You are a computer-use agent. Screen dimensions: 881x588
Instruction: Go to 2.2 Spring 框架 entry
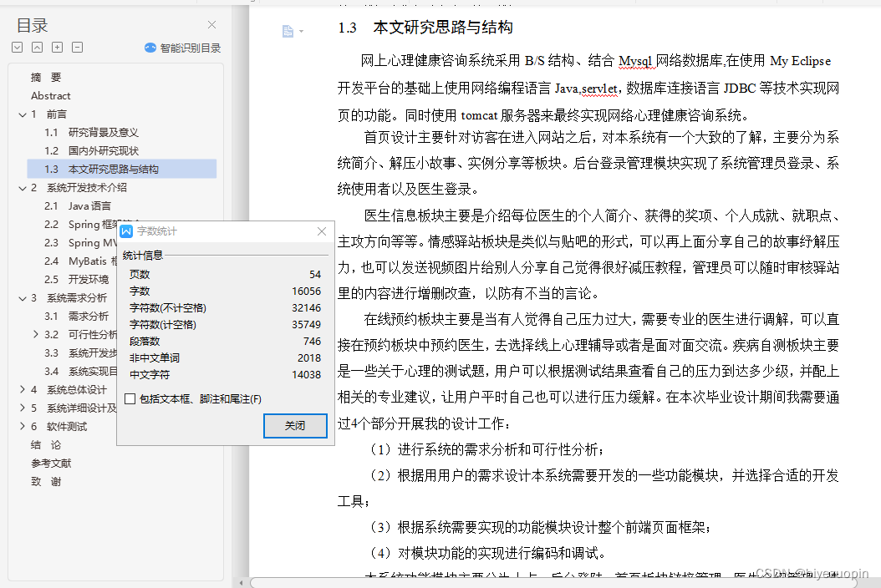click(x=80, y=225)
